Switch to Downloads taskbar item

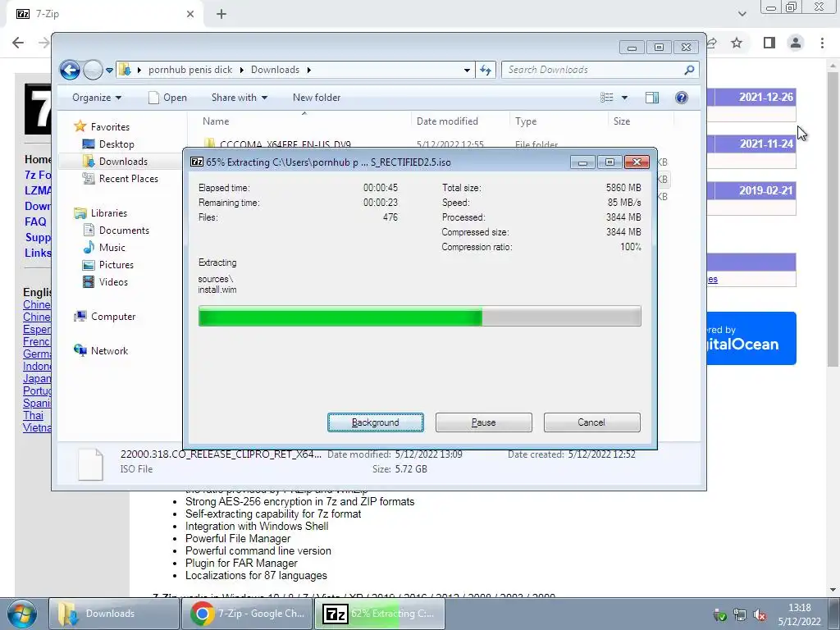pyautogui.click(x=114, y=614)
